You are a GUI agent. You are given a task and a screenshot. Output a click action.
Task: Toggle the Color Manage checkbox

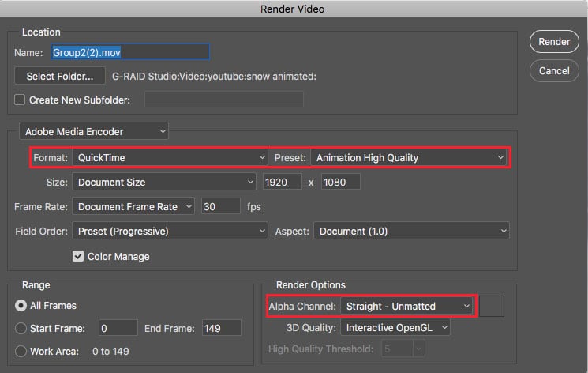(78, 257)
